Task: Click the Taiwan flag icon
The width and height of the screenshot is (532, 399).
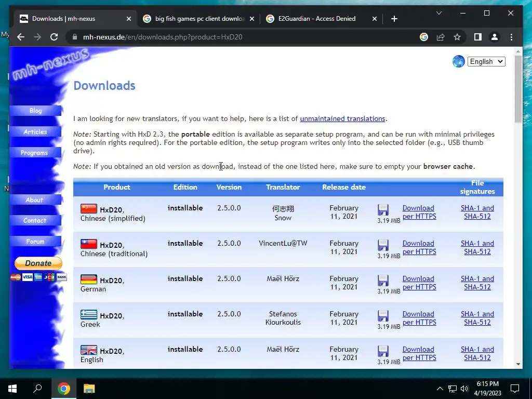Action: coord(88,244)
